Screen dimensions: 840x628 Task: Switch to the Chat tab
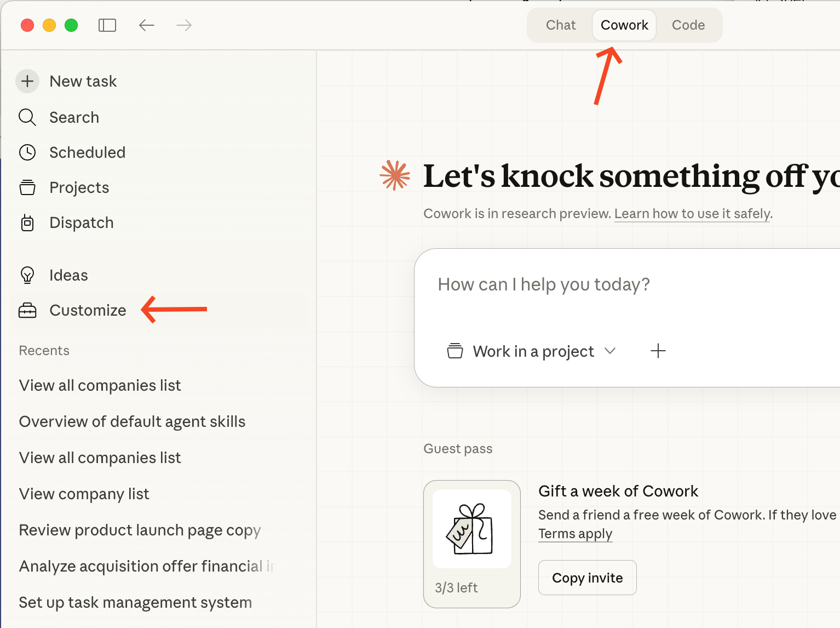[x=560, y=25]
